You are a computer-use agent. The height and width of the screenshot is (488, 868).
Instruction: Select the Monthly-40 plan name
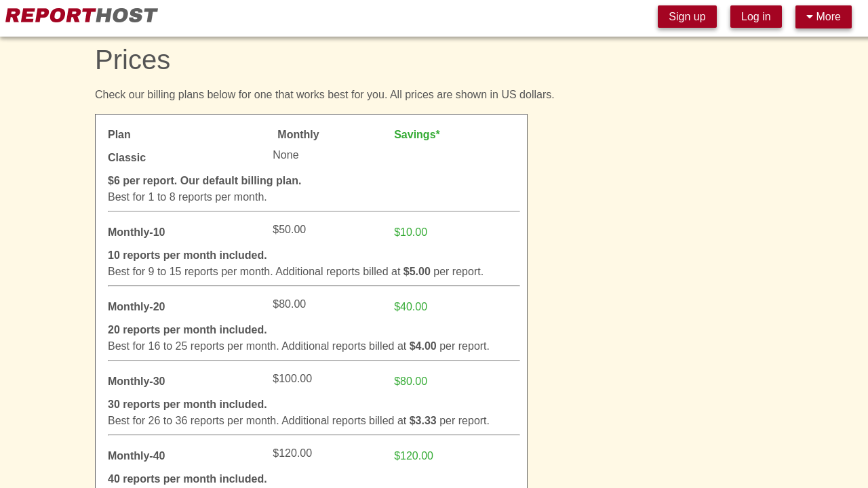tap(136, 456)
